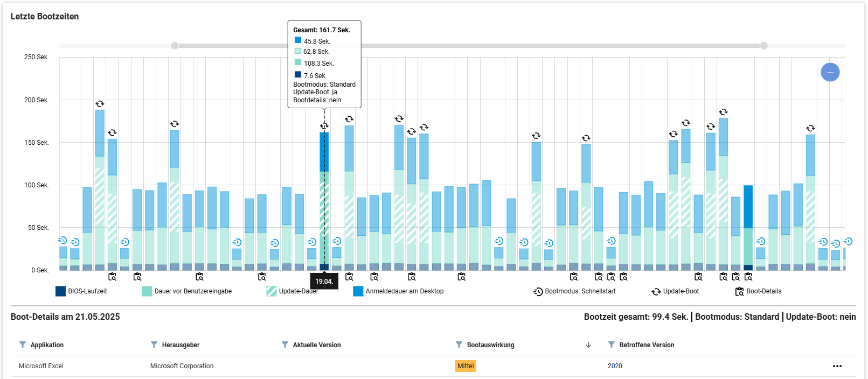Toggle BIOS-Laufzeit legend series
Viewport: 868px width, 379px height.
point(81,291)
